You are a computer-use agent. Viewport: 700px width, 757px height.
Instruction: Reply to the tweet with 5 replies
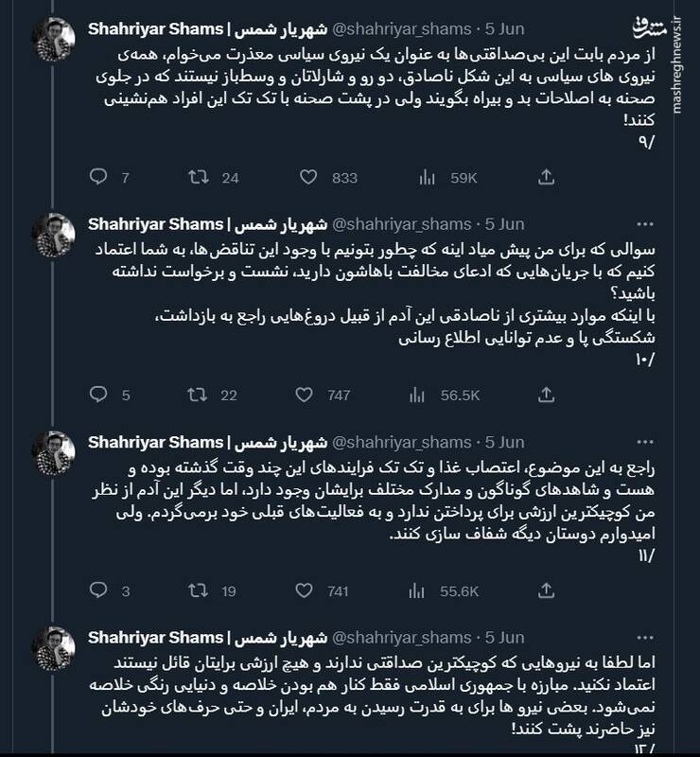[x=97, y=395]
